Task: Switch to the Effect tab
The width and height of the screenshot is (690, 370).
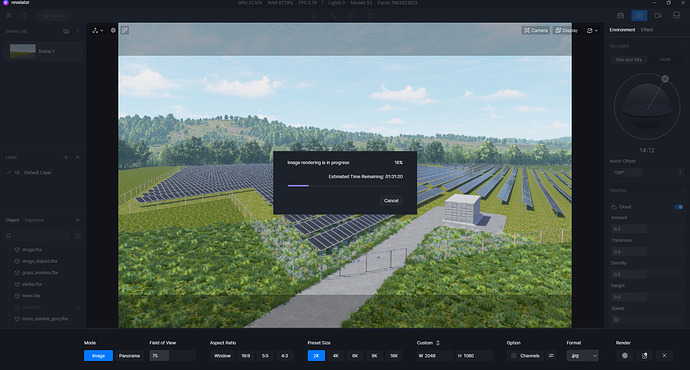Action: (647, 30)
